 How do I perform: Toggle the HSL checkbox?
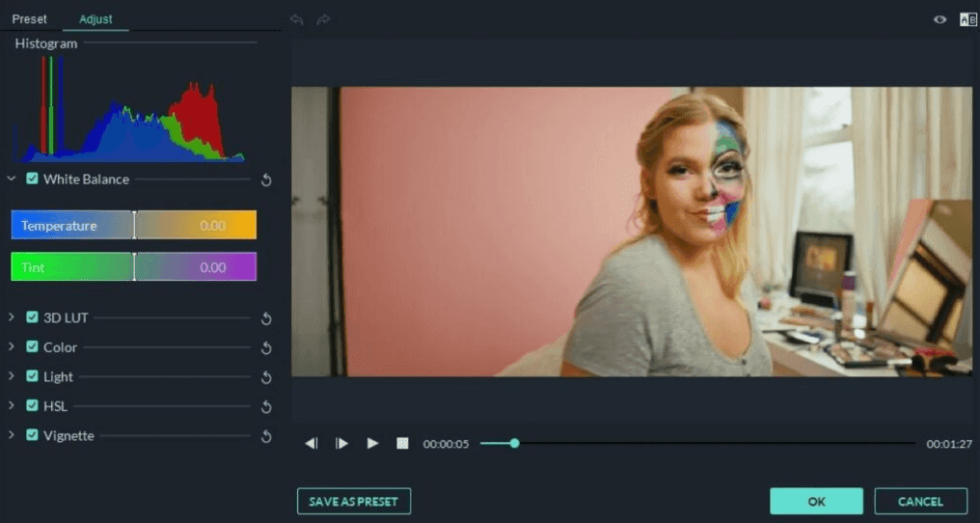[33, 406]
